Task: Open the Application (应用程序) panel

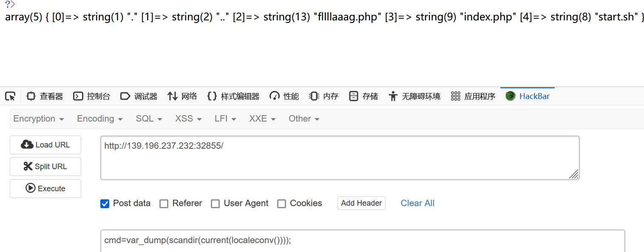Action: pyautogui.click(x=473, y=96)
